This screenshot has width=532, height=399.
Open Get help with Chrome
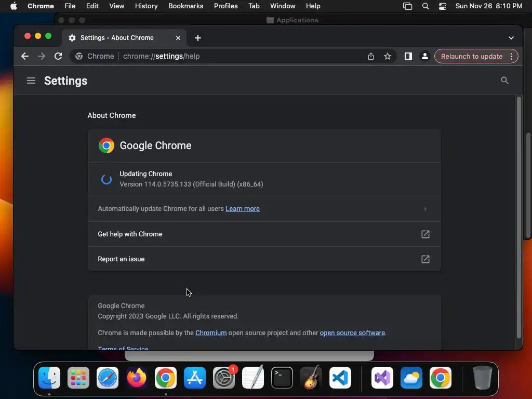[264, 234]
